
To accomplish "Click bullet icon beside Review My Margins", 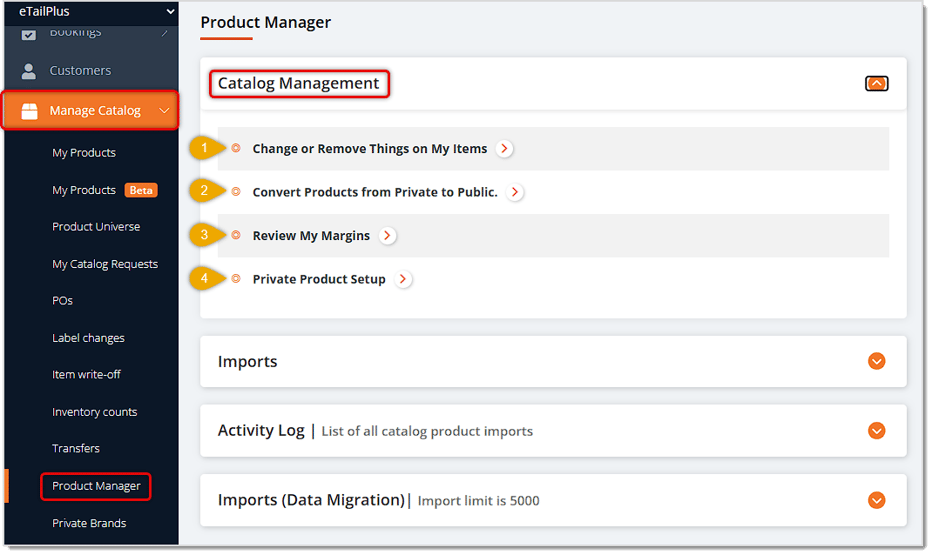I will point(236,235).
